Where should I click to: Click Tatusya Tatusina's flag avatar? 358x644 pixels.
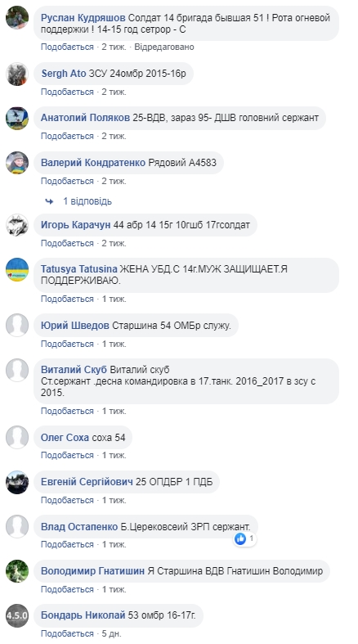coord(17,269)
